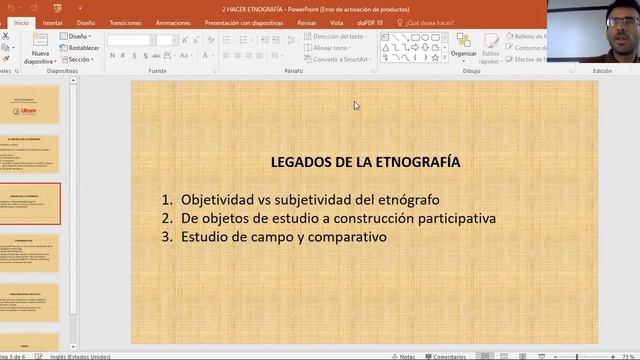Click the Format Painter brush icon
This screenshot has height=360, width=640.
[x=6, y=59]
